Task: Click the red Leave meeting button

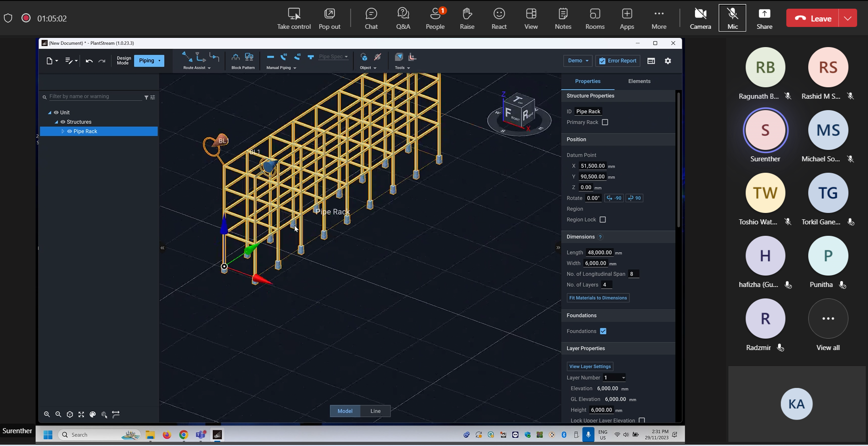Action: pos(813,18)
